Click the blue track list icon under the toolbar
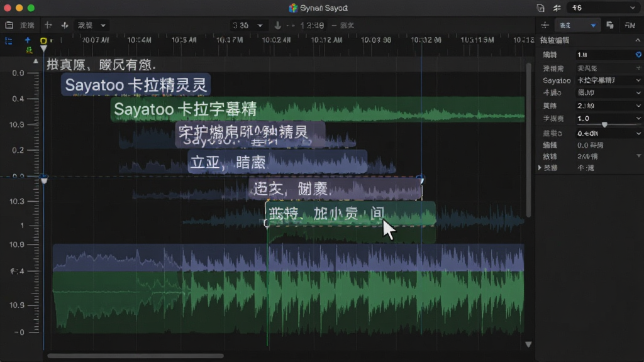The image size is (644, 362). click(9, 41)
